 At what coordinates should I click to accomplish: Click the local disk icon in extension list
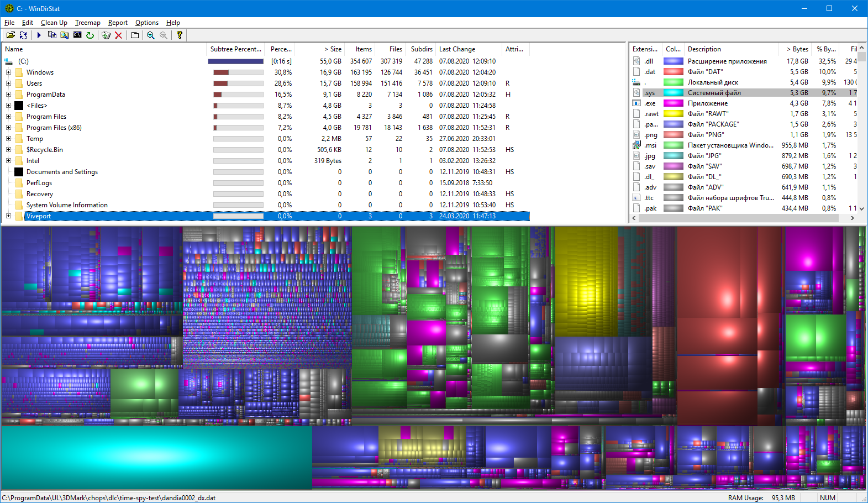636,82
